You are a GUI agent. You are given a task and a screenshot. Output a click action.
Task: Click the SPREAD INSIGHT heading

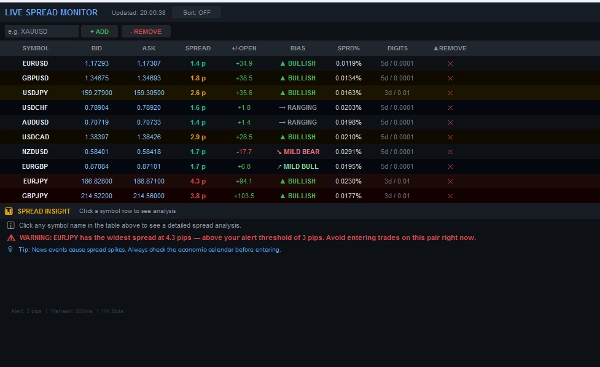pyautogui.click(x=44, y=211)
